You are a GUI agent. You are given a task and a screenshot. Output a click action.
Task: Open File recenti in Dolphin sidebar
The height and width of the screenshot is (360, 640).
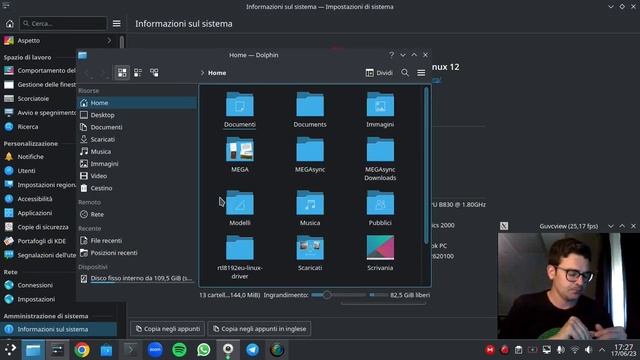(x=137, y=241)
